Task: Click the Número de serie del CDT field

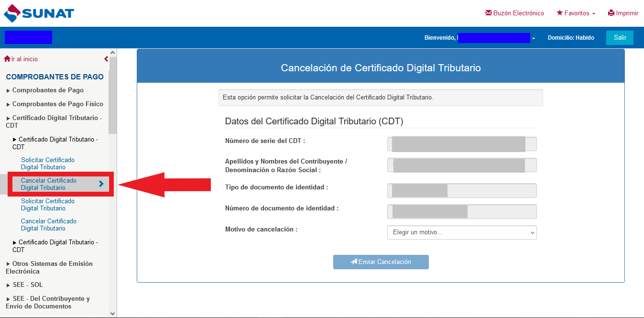Action: pyautogui.click(x=462, y=144)
